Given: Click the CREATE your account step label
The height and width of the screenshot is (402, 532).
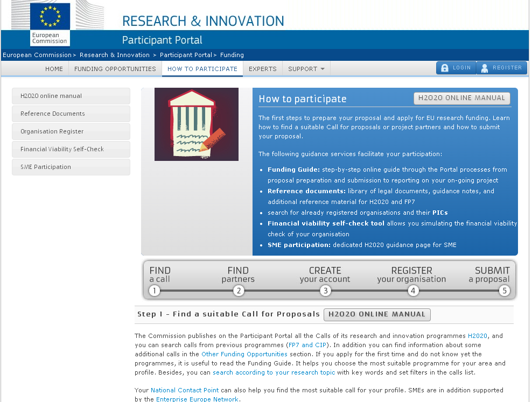Looking at the screenshot, I should coord(325,274).
